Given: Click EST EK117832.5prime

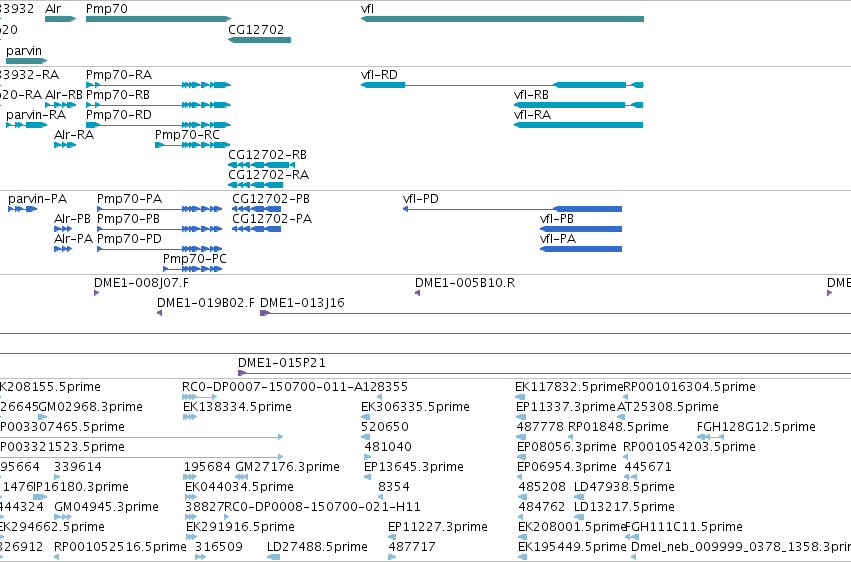Looking at the screenshot, I should click(569, 387).
